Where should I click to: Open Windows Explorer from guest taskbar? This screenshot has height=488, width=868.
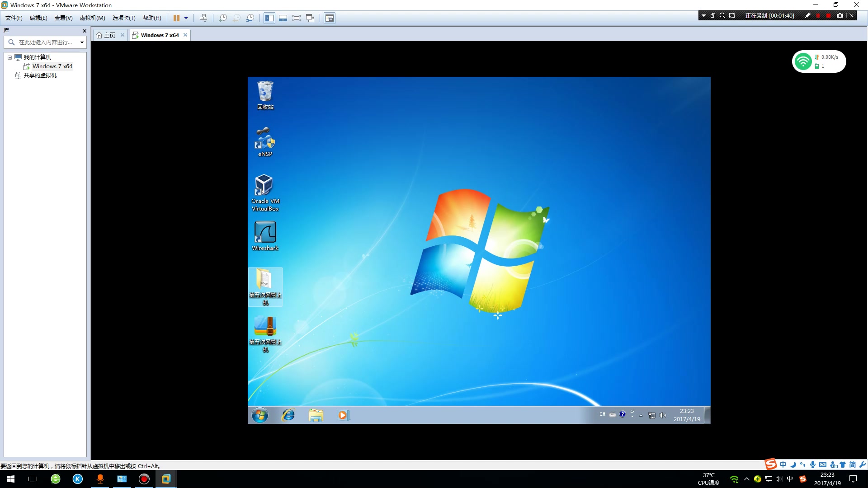click(x=316, y=415)
